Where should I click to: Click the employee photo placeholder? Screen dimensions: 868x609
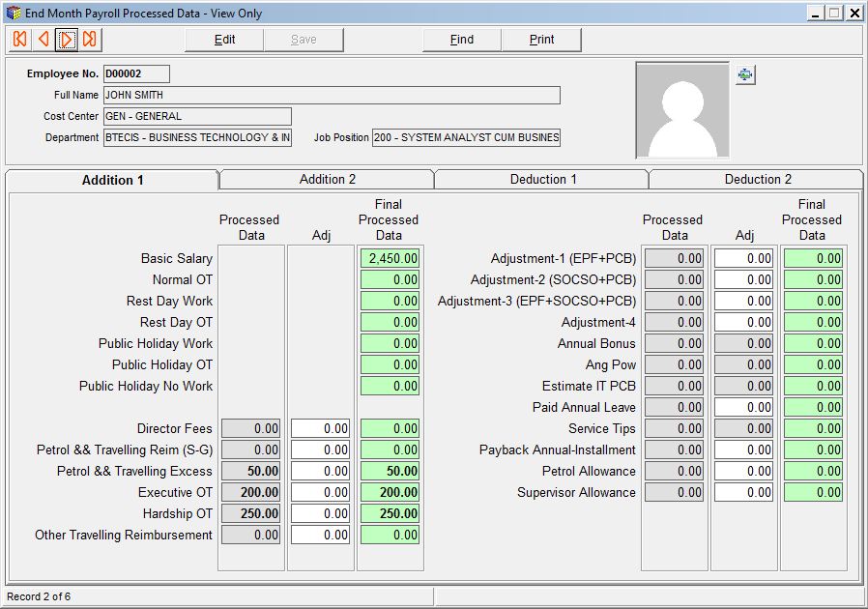point(682,109)
